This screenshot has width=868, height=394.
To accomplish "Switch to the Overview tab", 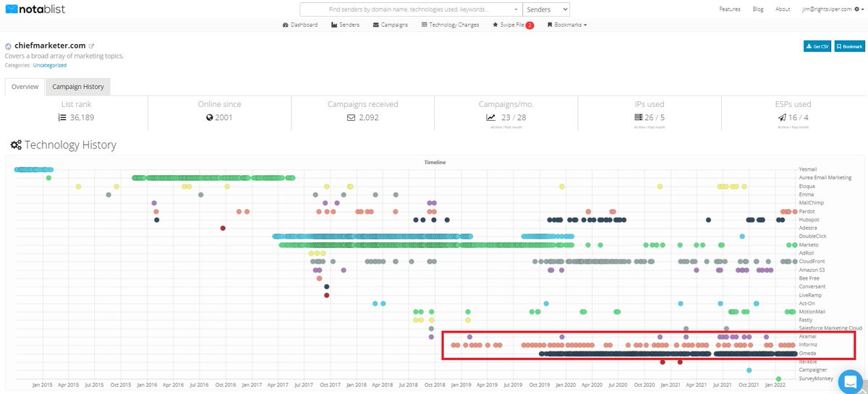I will [x=25, y=87].
